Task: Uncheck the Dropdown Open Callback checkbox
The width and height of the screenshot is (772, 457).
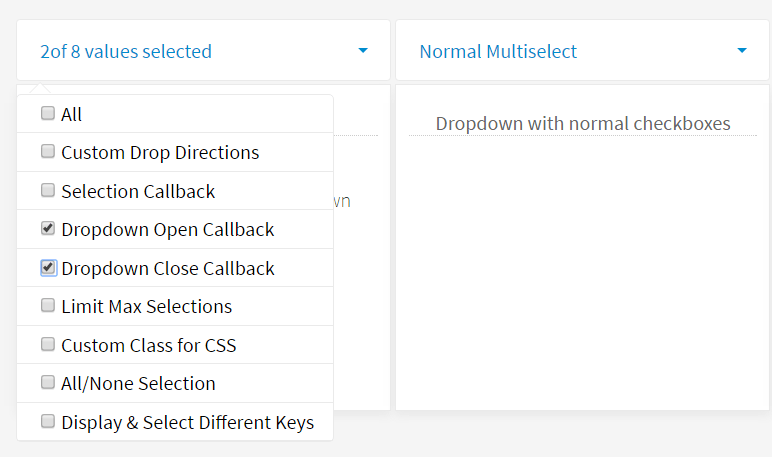Action: click(x=48, y=229)
